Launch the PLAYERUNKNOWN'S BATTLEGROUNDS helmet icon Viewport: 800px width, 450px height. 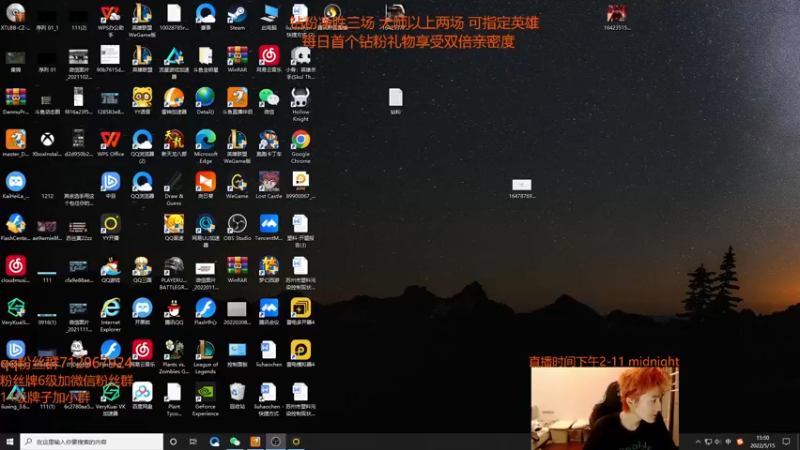coord(174,272)
